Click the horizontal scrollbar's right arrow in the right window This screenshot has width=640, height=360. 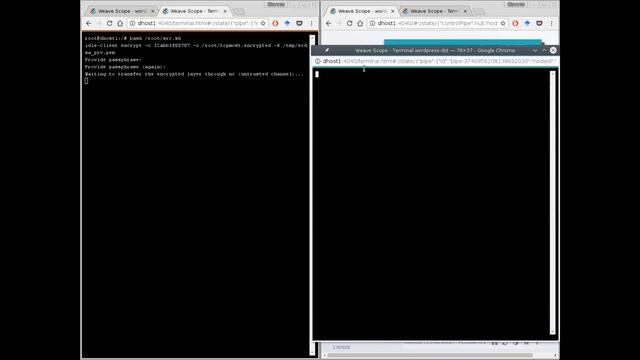click(x=555, y=356)
